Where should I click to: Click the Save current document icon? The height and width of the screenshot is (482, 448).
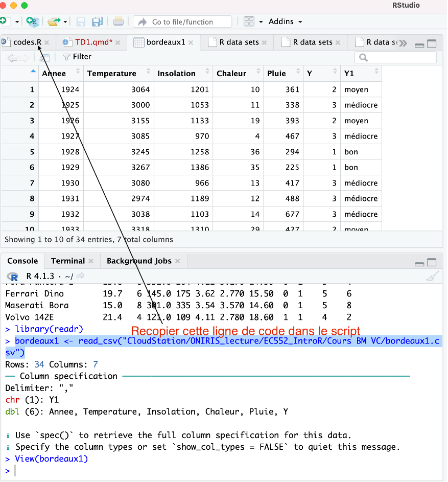(81, 22)
